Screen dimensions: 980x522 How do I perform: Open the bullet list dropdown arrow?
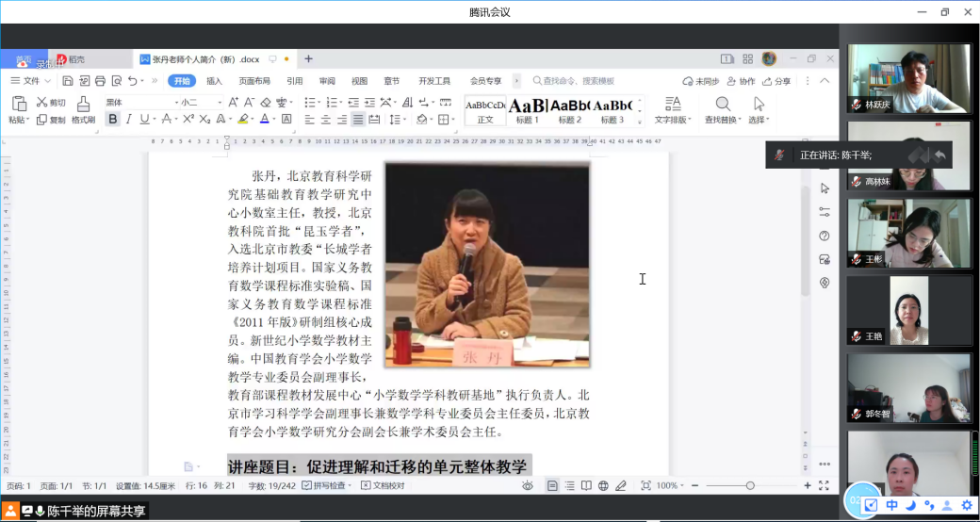click(x=318, y=102)
